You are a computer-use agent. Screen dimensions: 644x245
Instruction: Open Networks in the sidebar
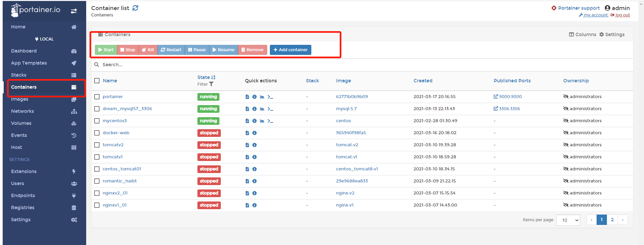44,111
